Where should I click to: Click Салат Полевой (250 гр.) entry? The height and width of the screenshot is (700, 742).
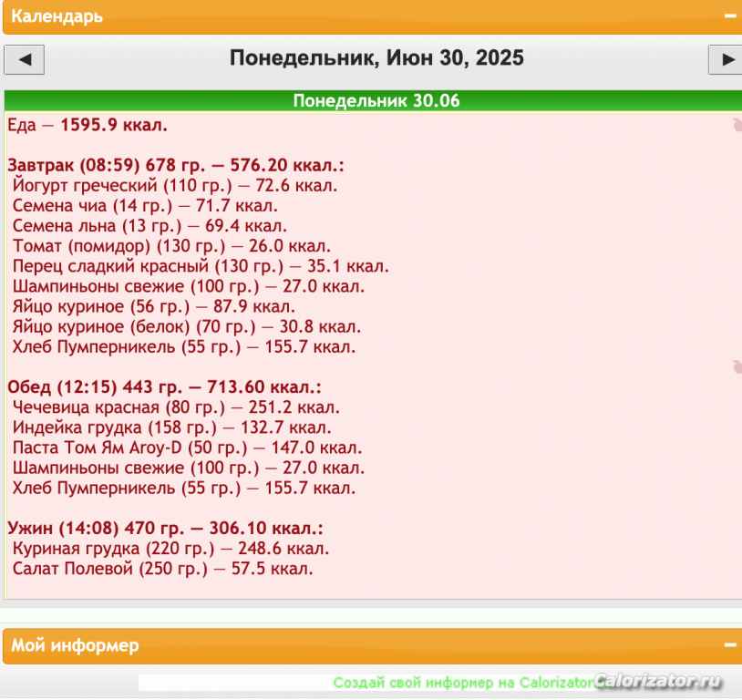click(x=163, y=569)
